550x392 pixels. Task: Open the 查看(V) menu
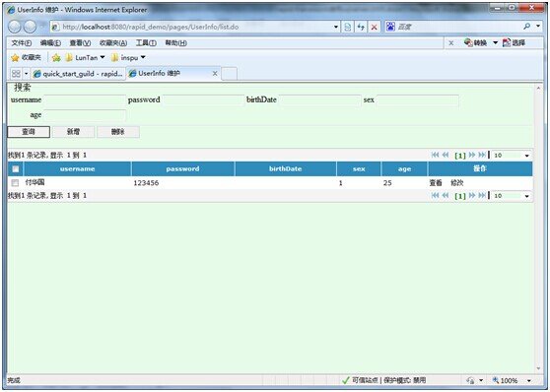80,43
